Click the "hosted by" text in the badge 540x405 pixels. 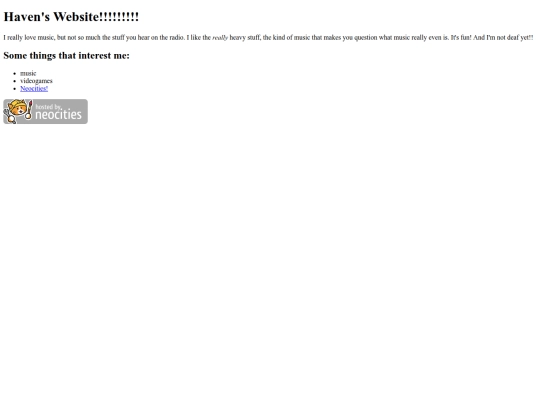49,107
